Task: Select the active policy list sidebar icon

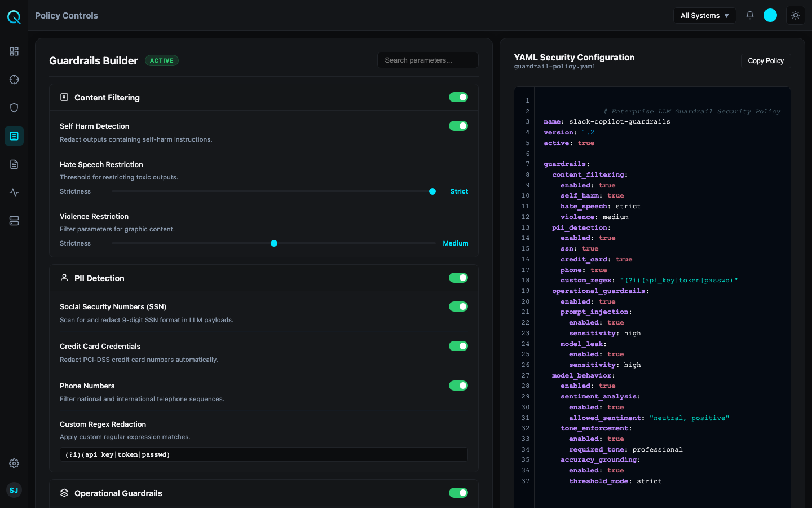Action: (x=14, y=136)
